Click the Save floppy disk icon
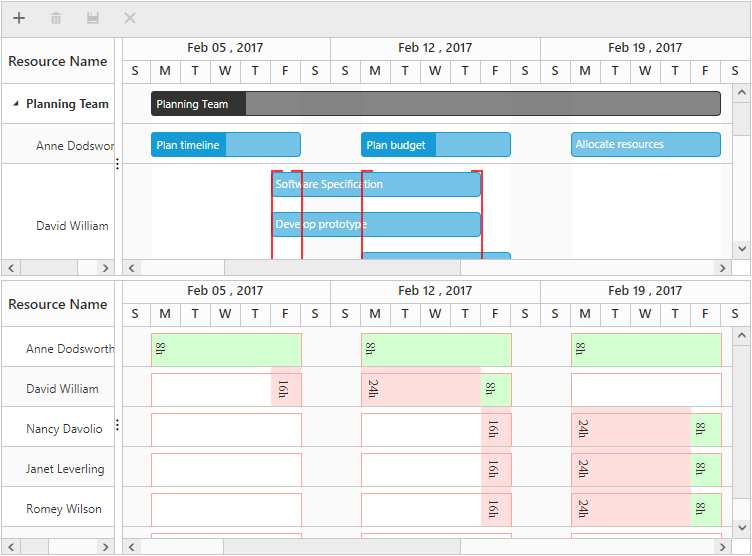The width and height of the screenshot is (752, 556). tap(93, 18)
